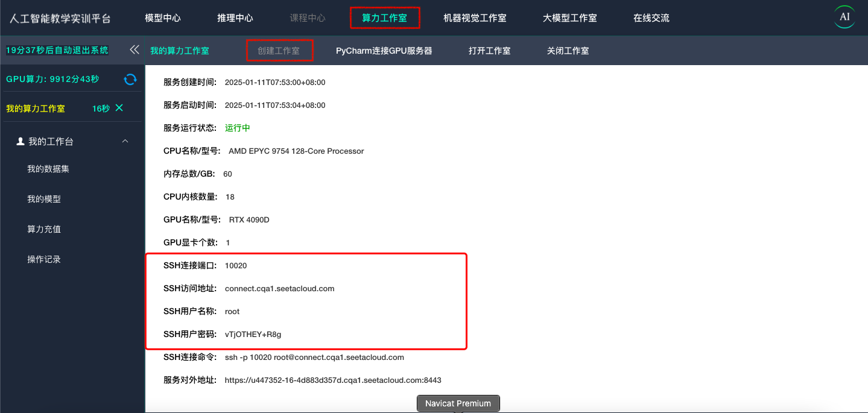The width and height of the screenshot is (868, 413).
Task: Switch to 我的算力工作室 tab
Action: pos(180,51)
